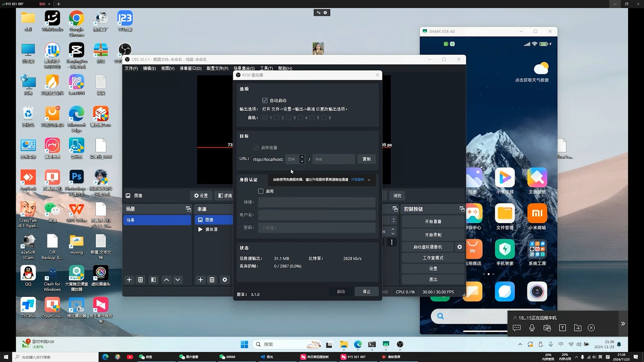This screenshot has height=362, width=644.
Task: Open the 编辑(E) menu in OBS
Action: [x=149, y=68]
